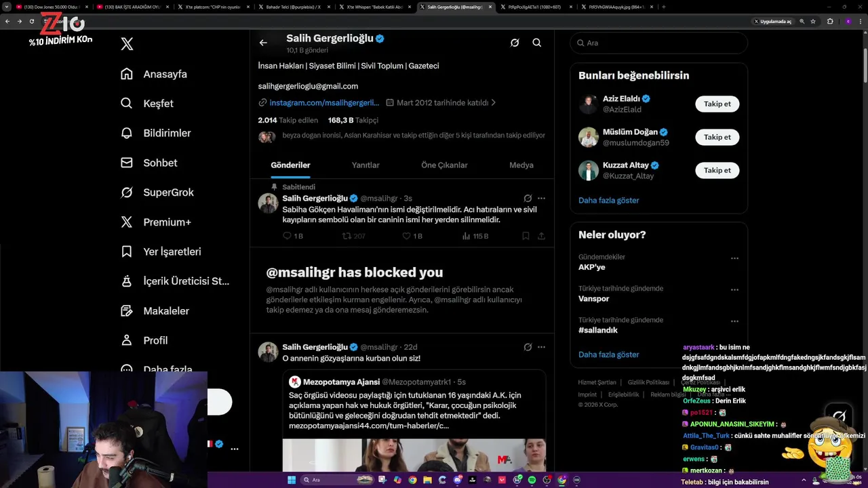The height and width of the screenshot is (488, 868).
Task: Expand Mart 2012 tarihinde katıldı chevron
Action: [493, 103]
